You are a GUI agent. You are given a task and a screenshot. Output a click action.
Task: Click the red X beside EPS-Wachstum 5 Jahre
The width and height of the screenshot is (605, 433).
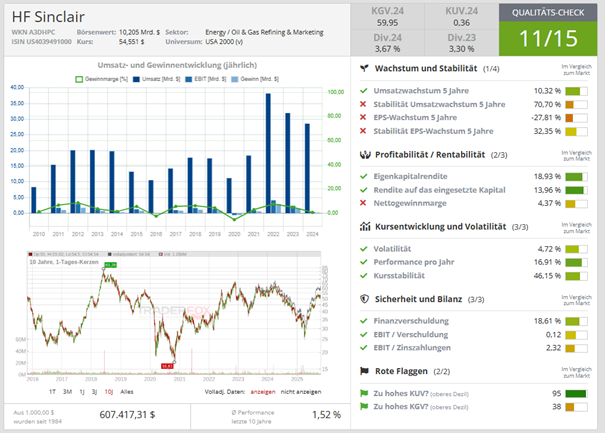point(364,117)
